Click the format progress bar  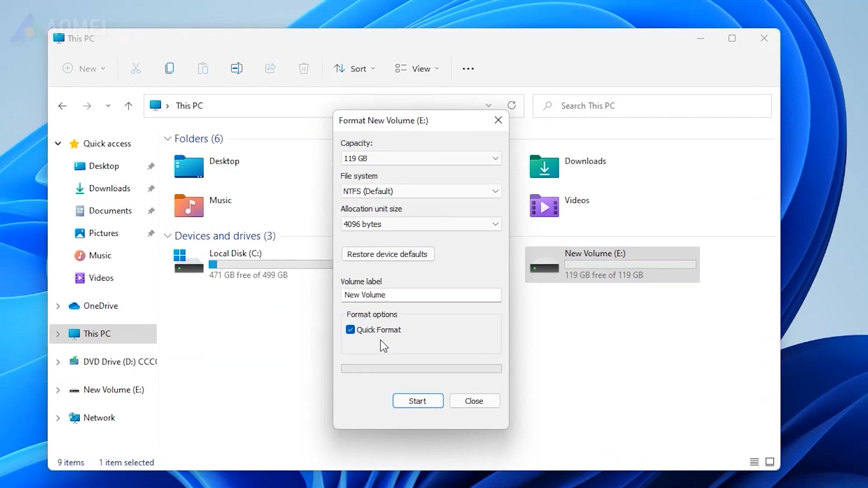(421, 369)
